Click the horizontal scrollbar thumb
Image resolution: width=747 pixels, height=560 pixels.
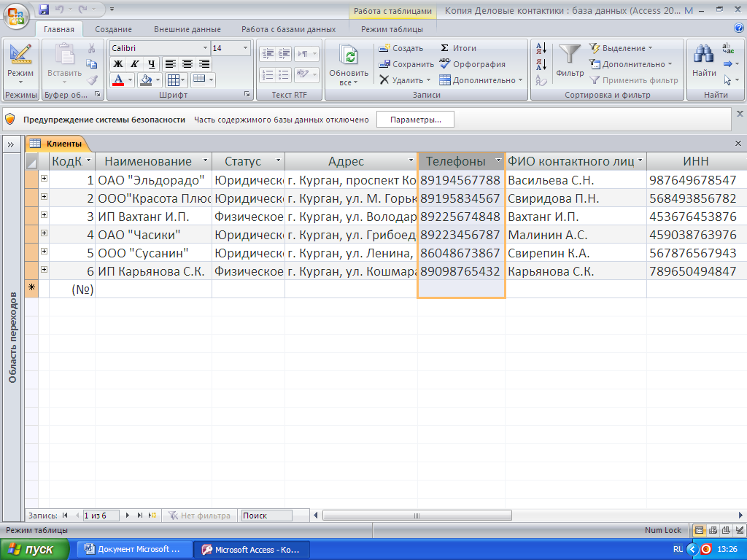click(417, 516)
